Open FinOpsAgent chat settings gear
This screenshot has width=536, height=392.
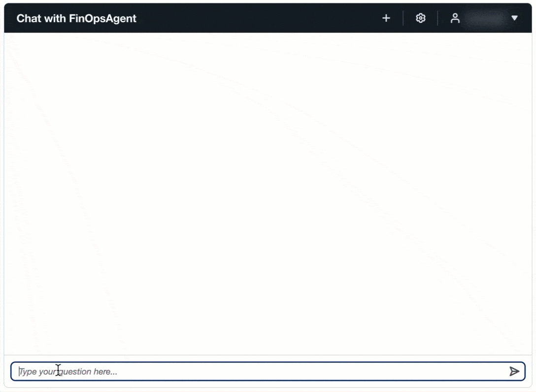420,18
